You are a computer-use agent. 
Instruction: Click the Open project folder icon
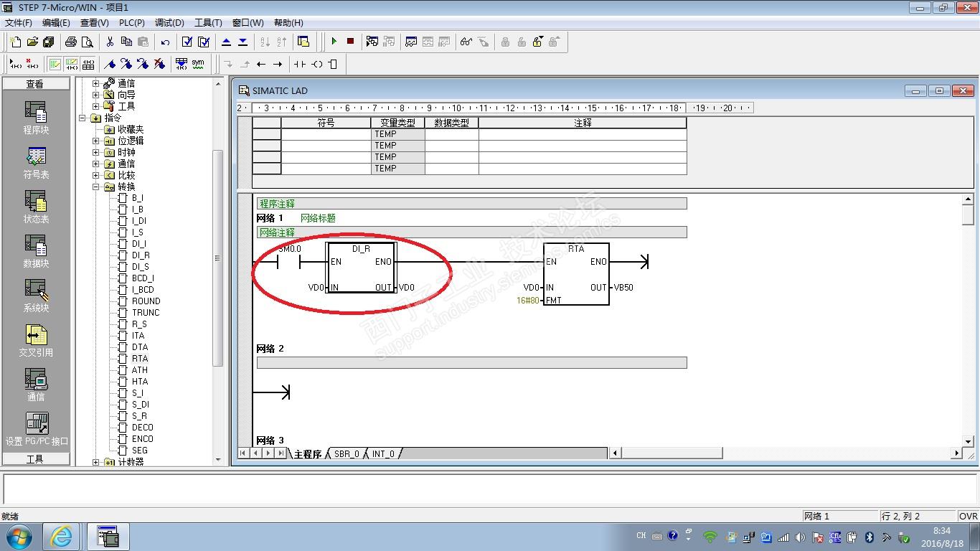pos(32,42)
